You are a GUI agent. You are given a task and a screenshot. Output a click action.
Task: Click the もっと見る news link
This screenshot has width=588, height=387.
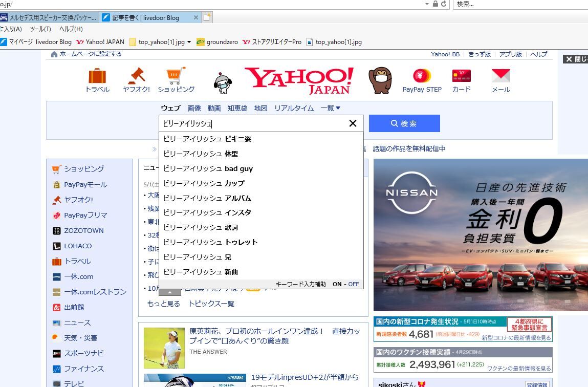click(163, 304)
